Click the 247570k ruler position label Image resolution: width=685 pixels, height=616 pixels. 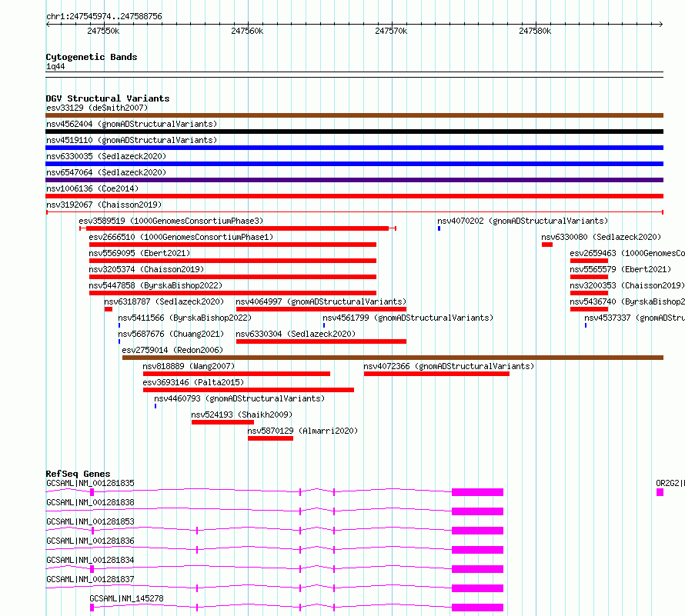(x=391, y=31)
